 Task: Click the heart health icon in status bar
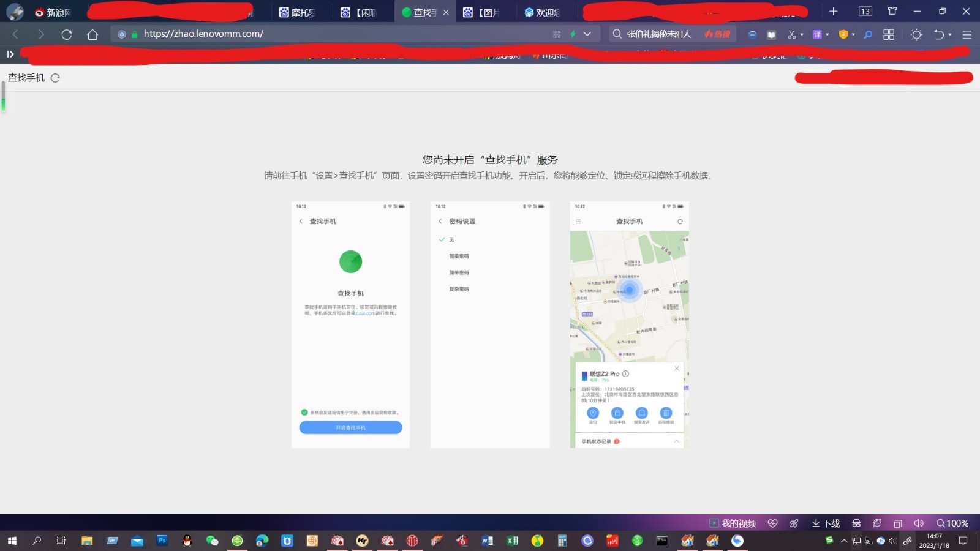[772, 523]
